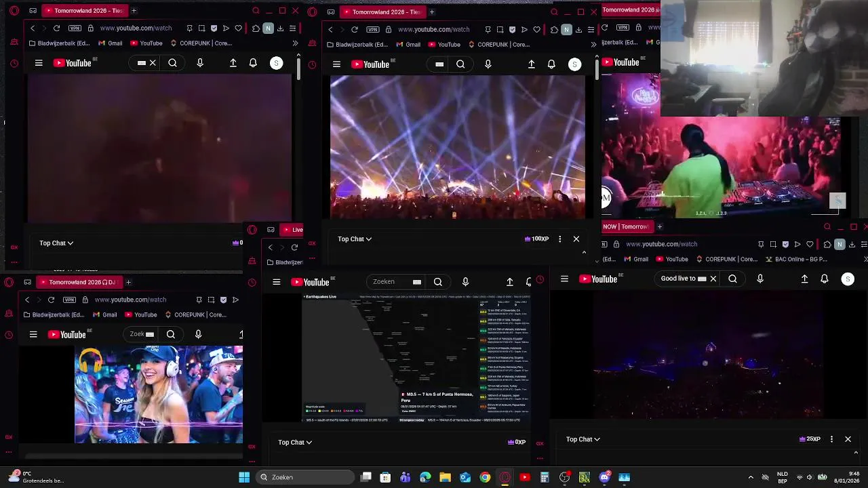This screenshot has width=868, height=488.
Task: Close chat panel in top-middle window
Action: pyautogui.click(x=576, y=239)
